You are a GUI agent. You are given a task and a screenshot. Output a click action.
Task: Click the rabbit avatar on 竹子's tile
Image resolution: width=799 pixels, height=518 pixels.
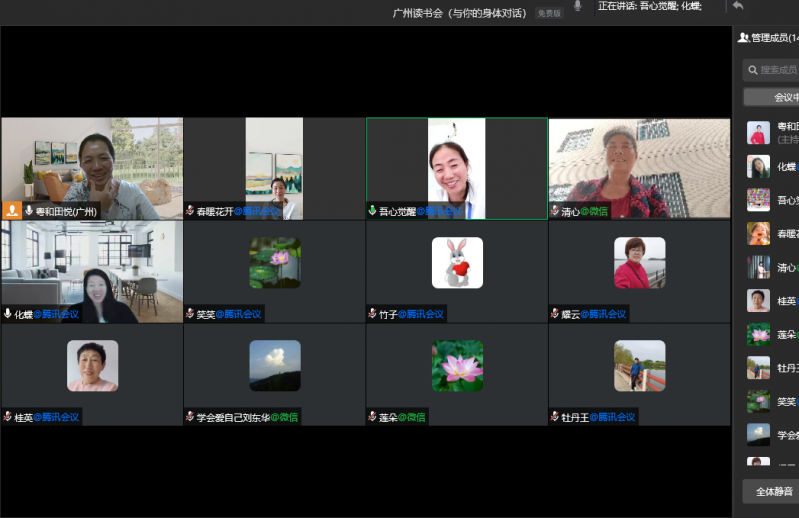[457, 263]
